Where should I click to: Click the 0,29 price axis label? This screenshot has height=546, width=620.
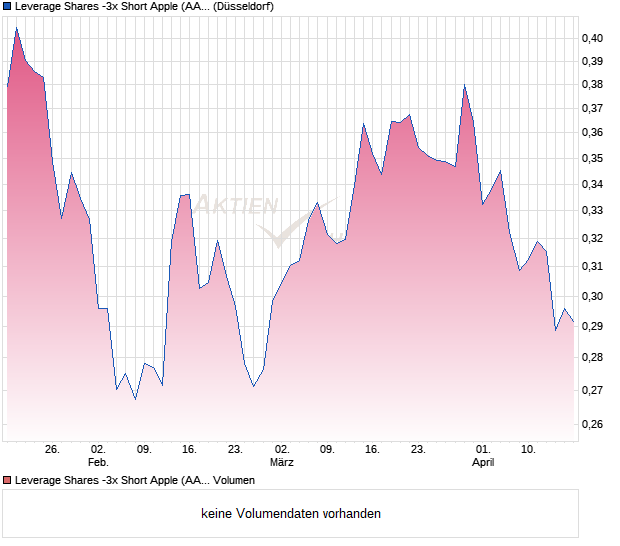(592, 326)
